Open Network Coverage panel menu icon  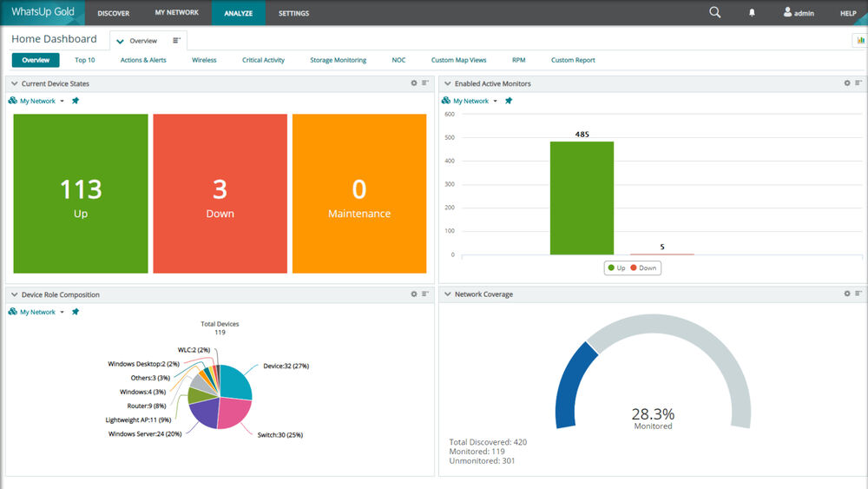858,294
